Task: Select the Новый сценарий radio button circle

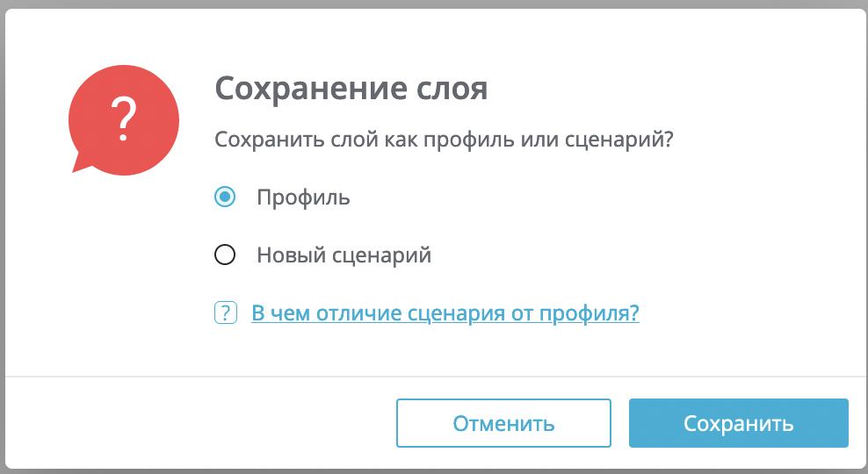Action: [x=225, y=255]
